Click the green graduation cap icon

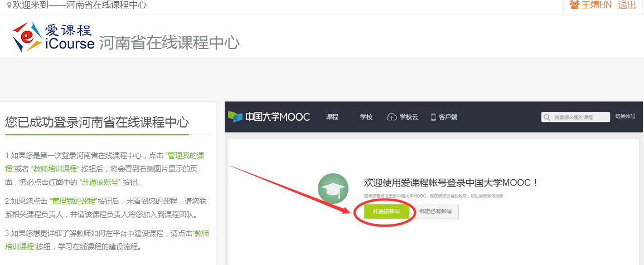(x=333, y=189)
